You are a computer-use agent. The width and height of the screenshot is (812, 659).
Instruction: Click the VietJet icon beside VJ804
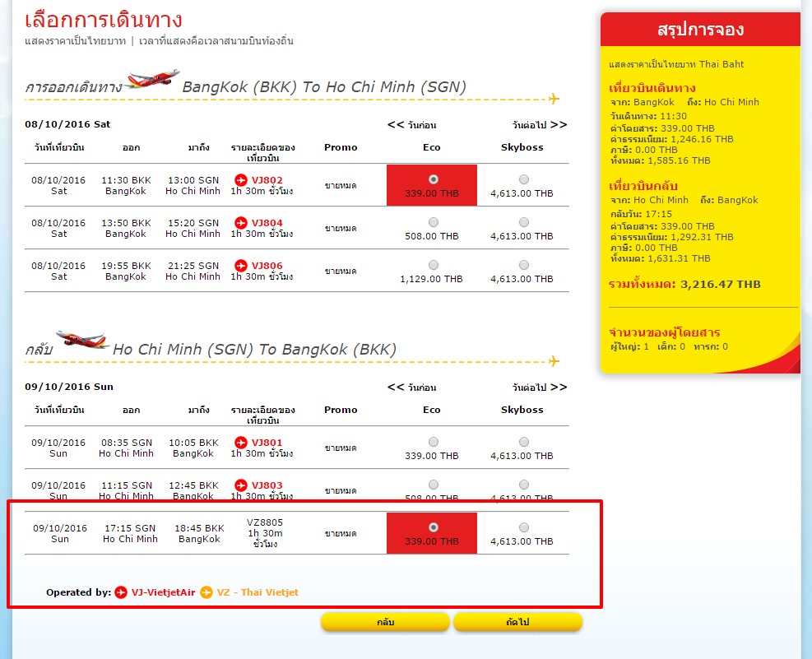coord(241,223)
